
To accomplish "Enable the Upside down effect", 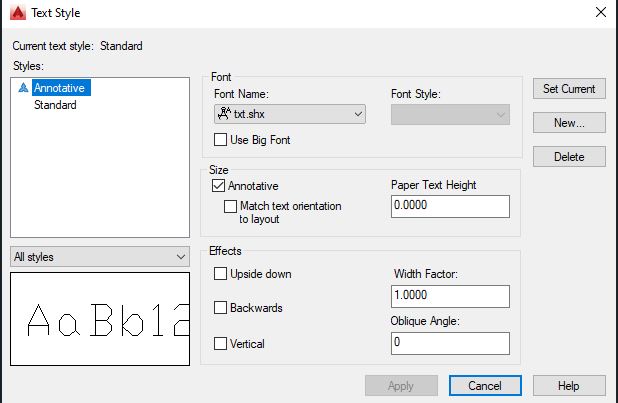I will point(220,273).
